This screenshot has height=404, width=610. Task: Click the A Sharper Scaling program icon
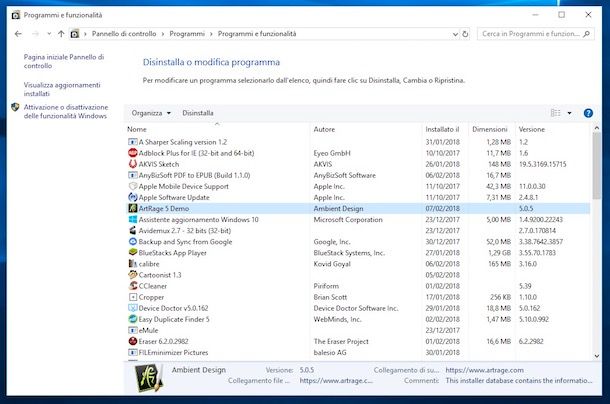[x=133, y=142]
